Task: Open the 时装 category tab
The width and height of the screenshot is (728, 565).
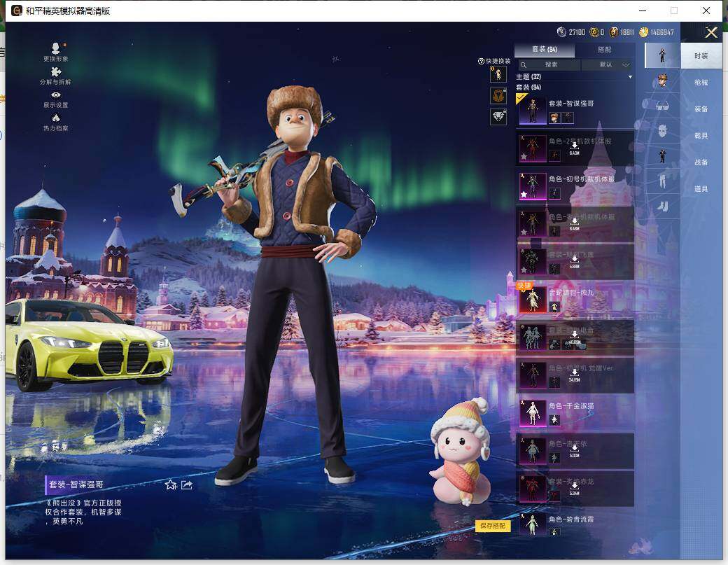Action: [x=701, y=56]
